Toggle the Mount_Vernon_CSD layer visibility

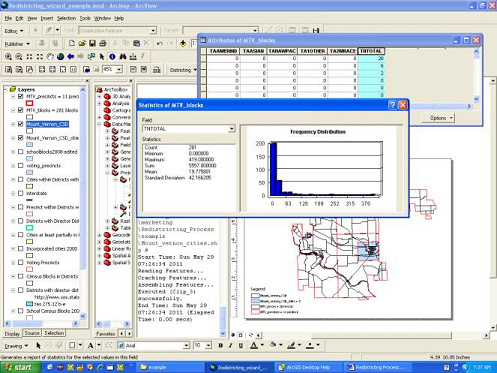(21, 124)
